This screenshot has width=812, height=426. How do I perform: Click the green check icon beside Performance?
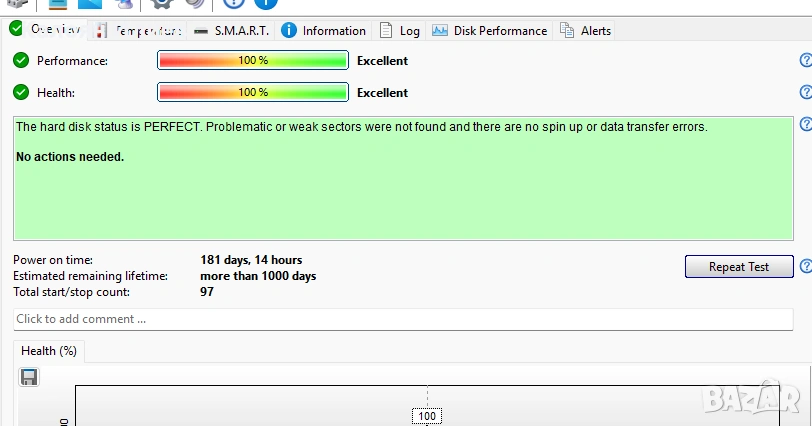click(21, 61)
